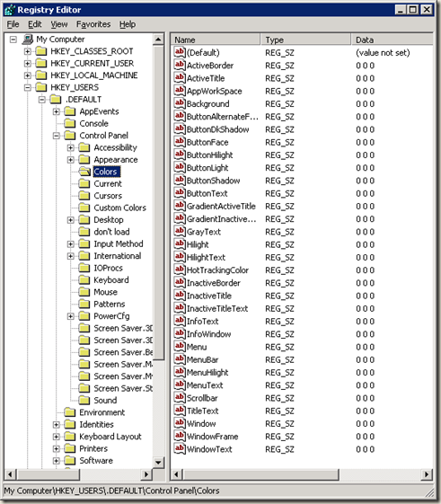
Task: Expand the AppEvents key
Action: click(x=57, y=111)
